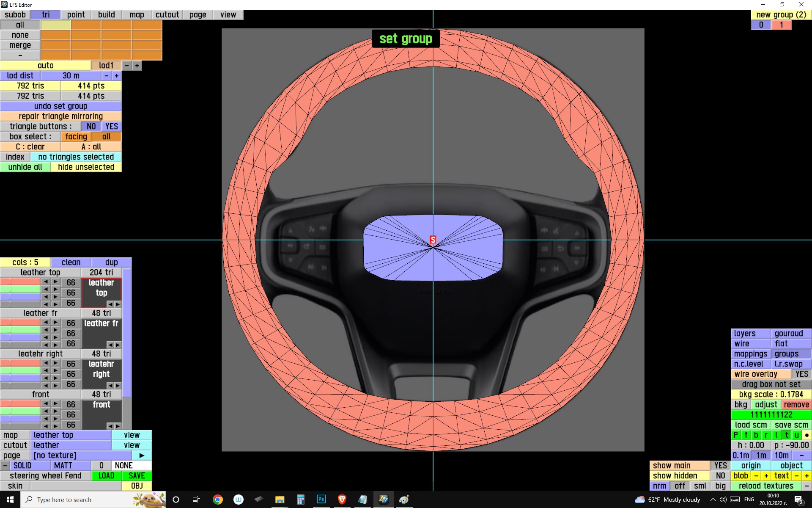Open Google Chrome from the taskbar

pos(218,500)
